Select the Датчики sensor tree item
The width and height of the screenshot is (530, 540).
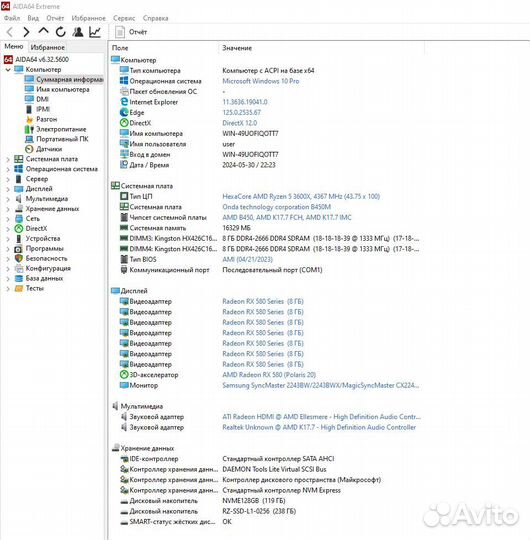tap(49, 149)
